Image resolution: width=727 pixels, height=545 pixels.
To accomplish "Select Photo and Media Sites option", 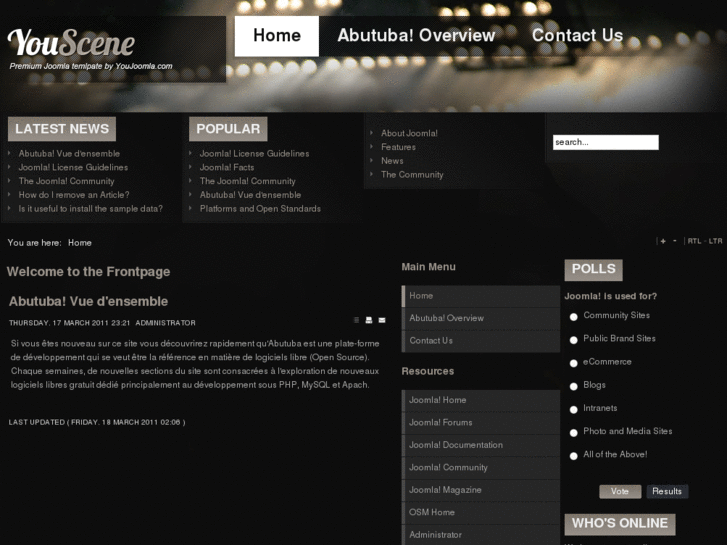I will (x=574, y=433).
